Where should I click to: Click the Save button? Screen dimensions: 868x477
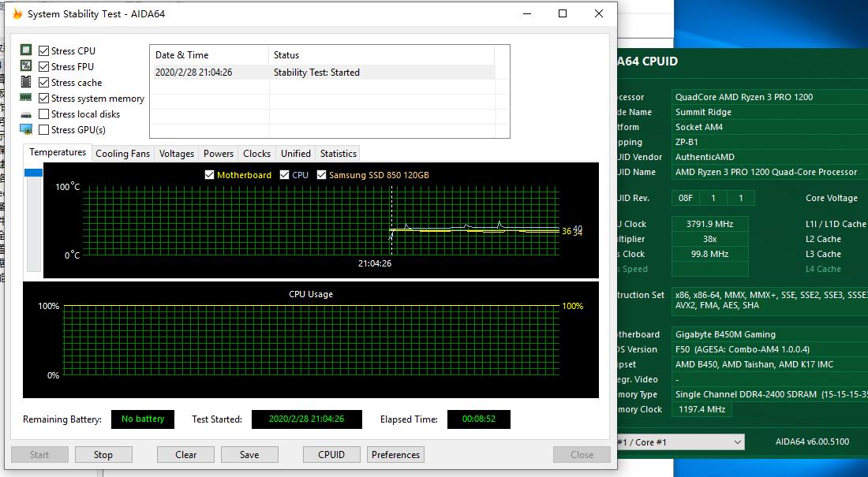click(249, 454)
